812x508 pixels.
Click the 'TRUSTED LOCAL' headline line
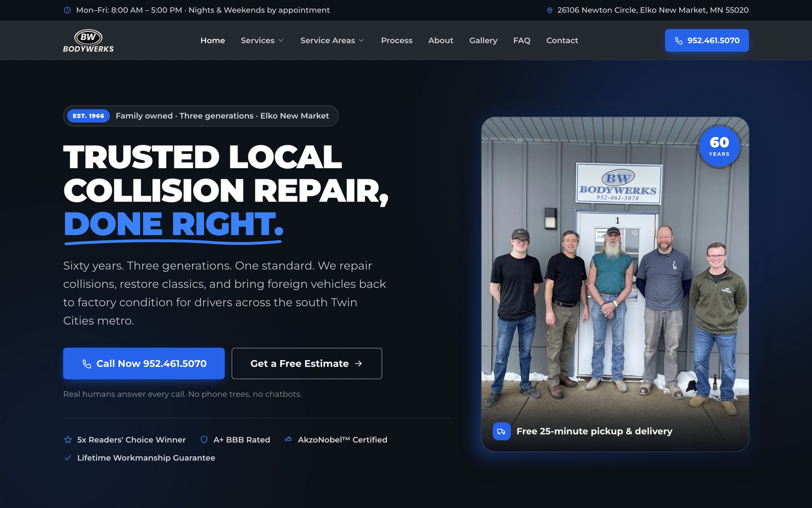click(x=202, y=157)
